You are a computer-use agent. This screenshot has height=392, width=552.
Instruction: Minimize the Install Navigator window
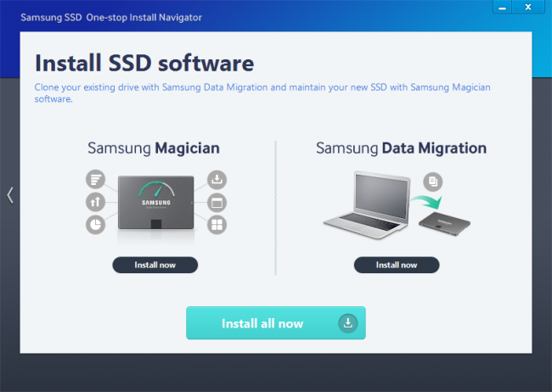point(502,7)
